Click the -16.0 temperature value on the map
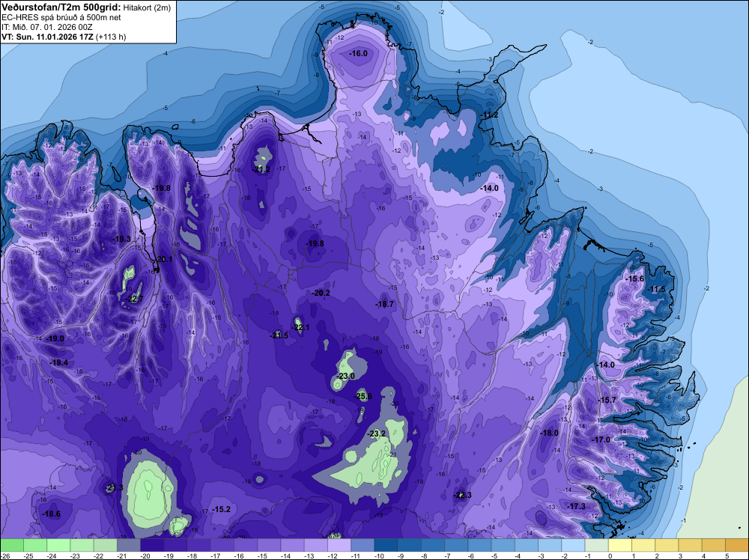The height and width of the screenshot is (560, 749). (x=358, y=53)
